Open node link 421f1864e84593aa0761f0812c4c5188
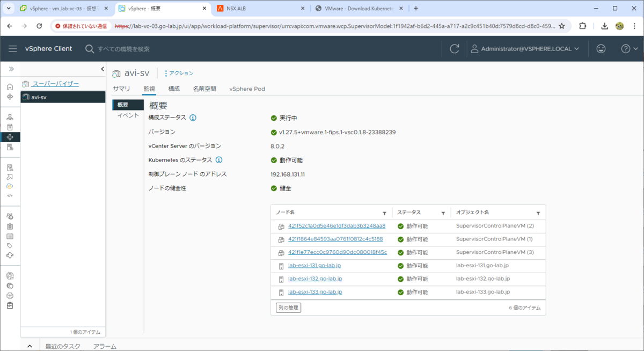644x351 pixels. [335, 239]
